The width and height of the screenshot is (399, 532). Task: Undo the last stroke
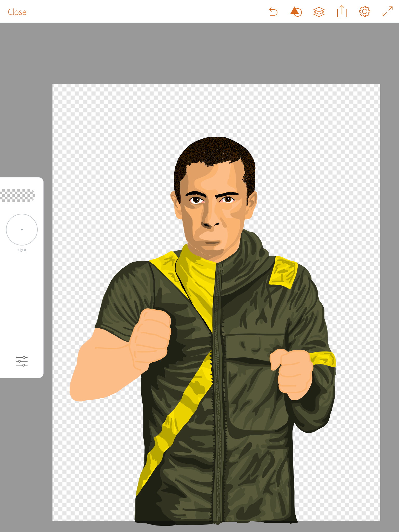pos(273,12)
